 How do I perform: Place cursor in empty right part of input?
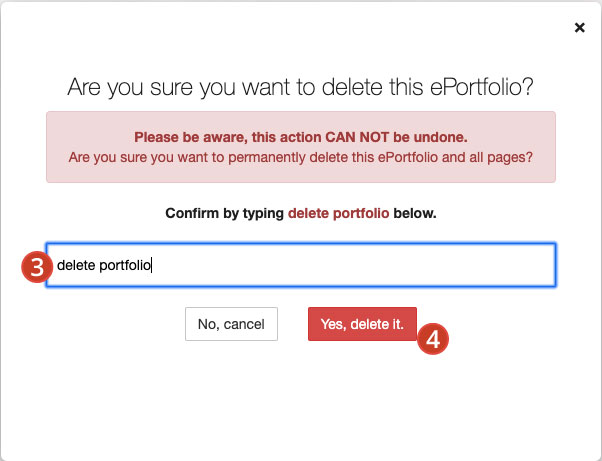pos(353,265)
